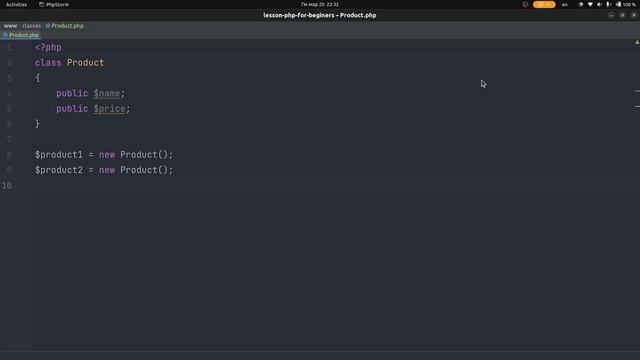
Task: Click the '$product1' variable
Action: click(59, 155)
